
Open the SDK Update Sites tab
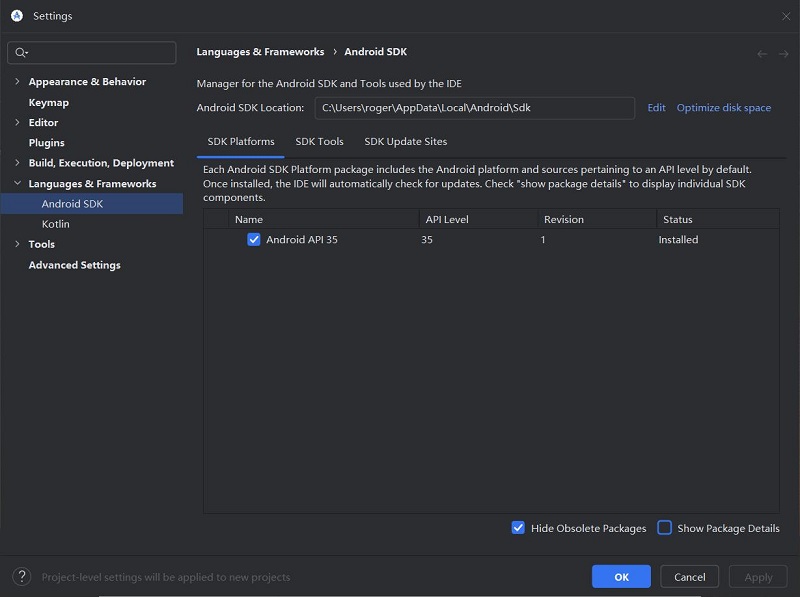click(x=405, y=142)
